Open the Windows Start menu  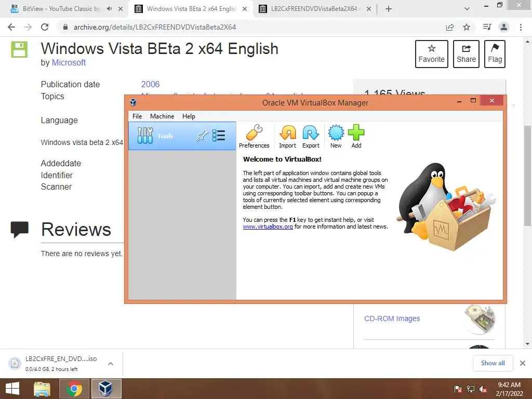(12, 389)
